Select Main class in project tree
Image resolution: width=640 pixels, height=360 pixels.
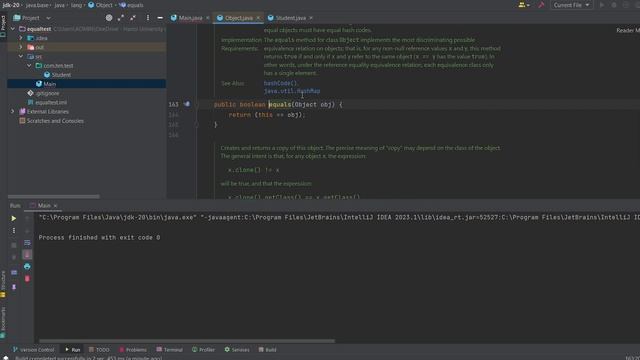click(49, 84)
